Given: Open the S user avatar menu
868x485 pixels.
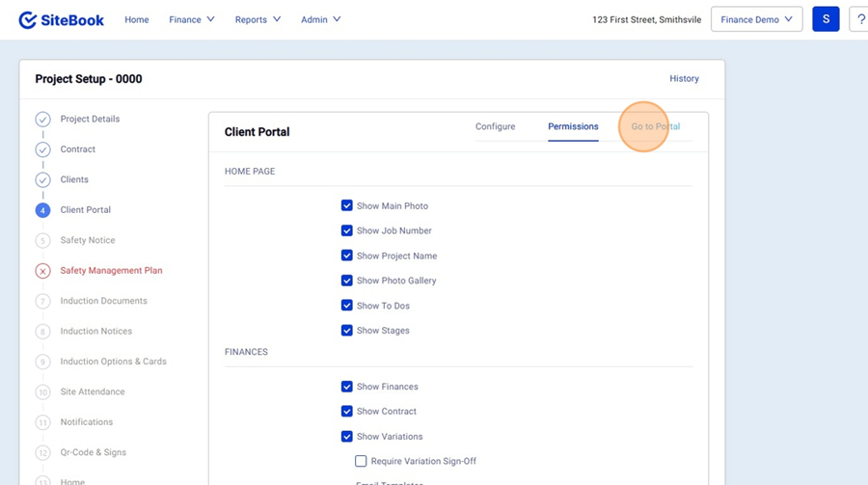Looking at the screenshot, I should pyautogui.click(x=826, y=19).
